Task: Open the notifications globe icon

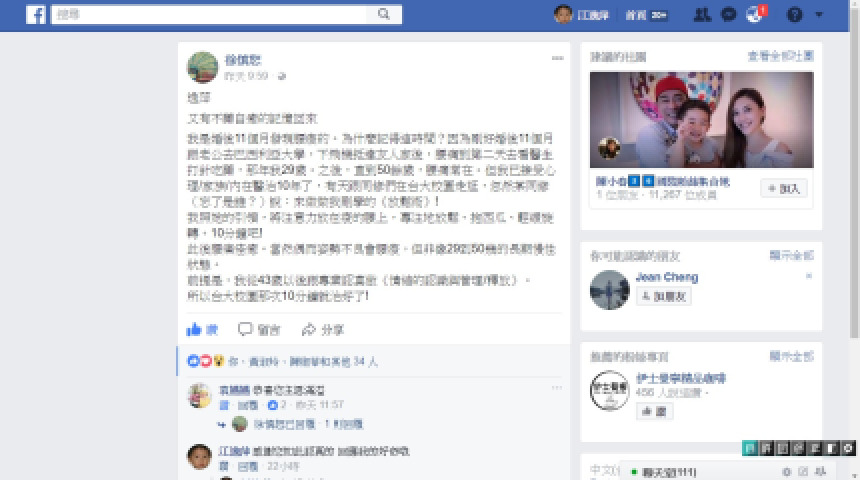Action: click(x=755, y=15)
